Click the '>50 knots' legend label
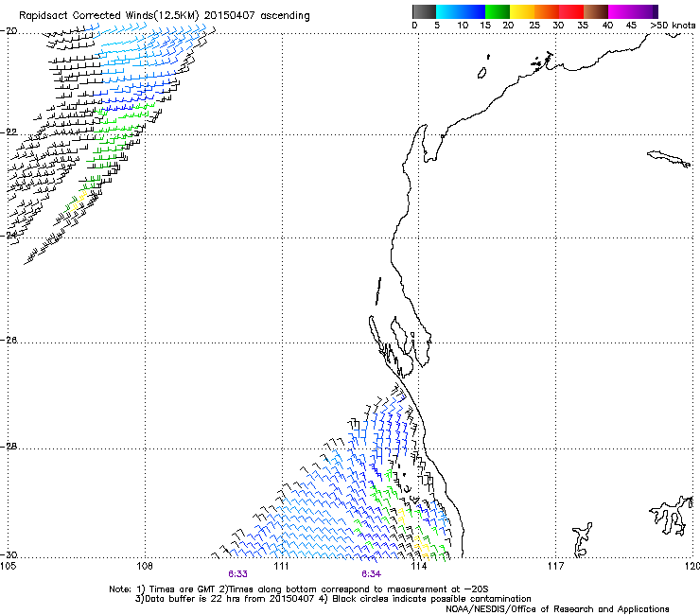This screenshot has height=615, width=700. coord(673,25)
